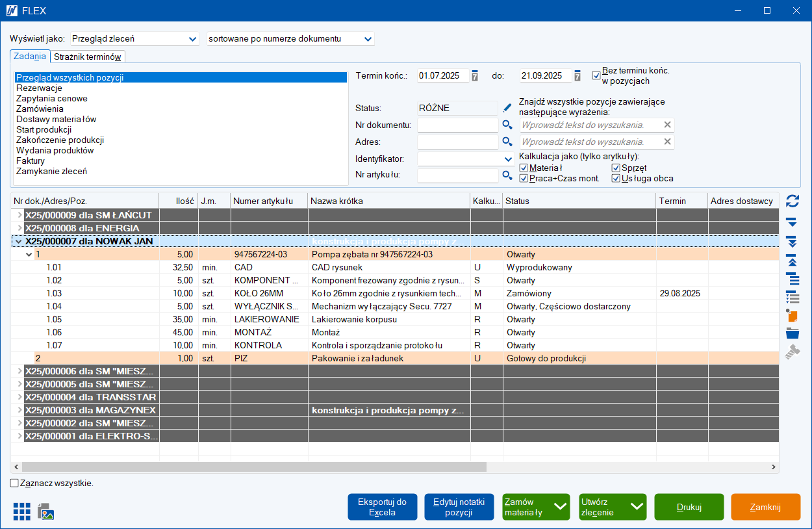This screenshot has height=529, width=812.
Task: Click the expand-all double down arrow icon
Action: 792,242
